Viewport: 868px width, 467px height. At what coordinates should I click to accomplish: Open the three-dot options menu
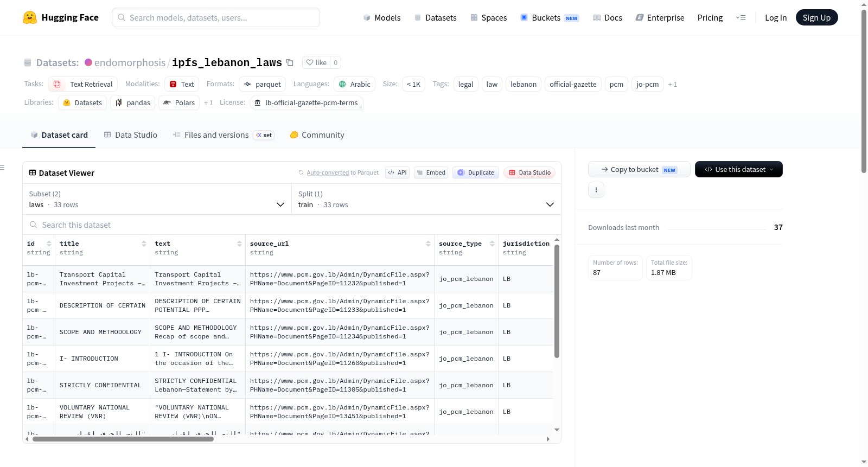[596, 190]
